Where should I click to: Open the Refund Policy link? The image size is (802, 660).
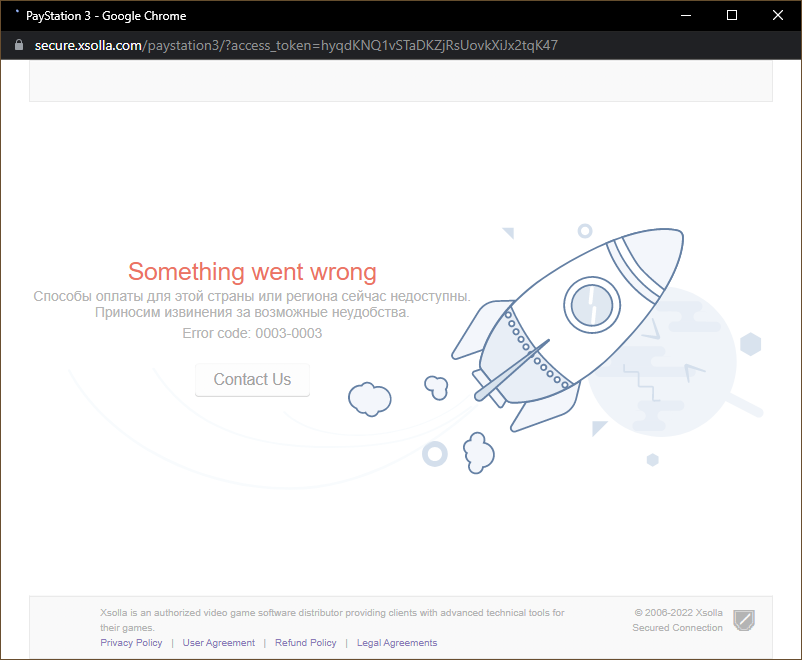[305, 643]
